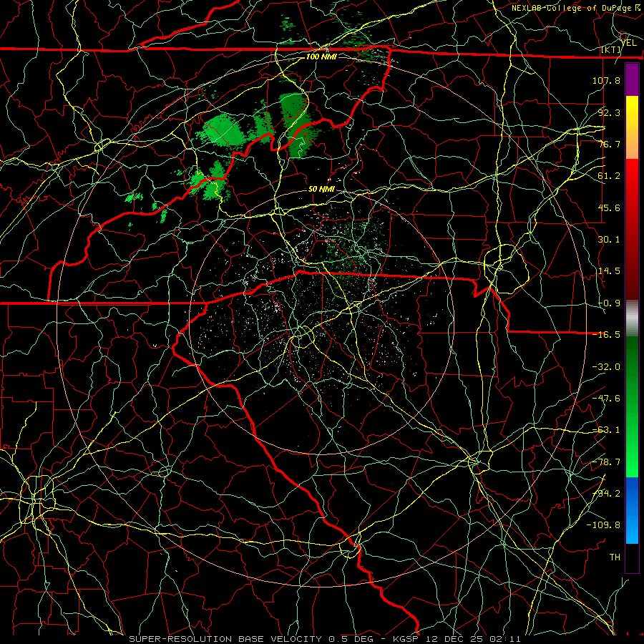Viewport: 644px width, 644px height.
Task: Select the -47.6 scale value
Action: point(606,399)
